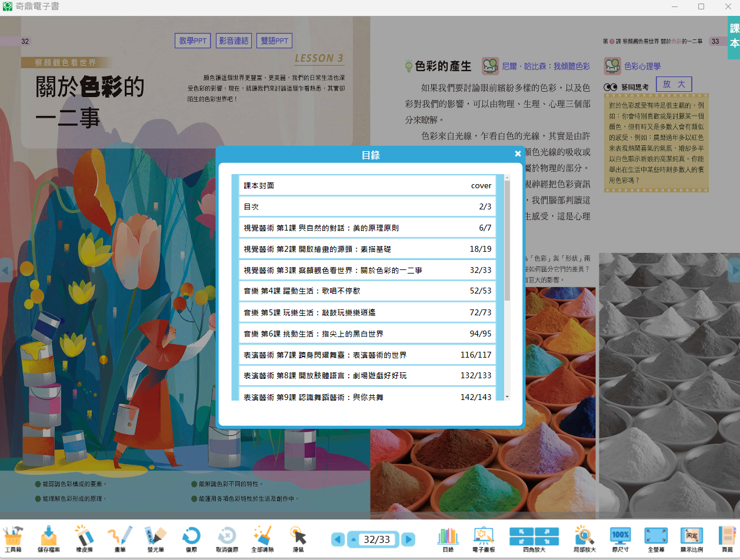
Task: Select the 螢光筆 highlighter tool
Action: pos(155,538)
